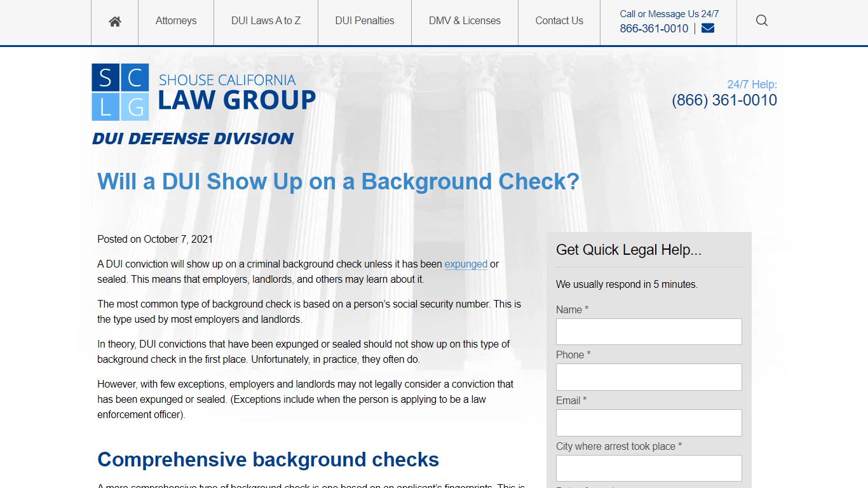
Task: Click the Phone input field
Action: pyautogui.click(x=649, y=377)
